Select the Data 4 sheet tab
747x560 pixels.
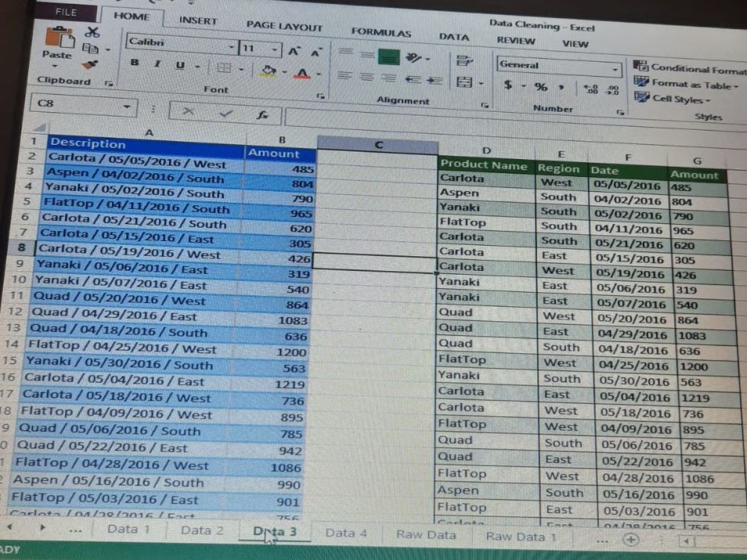(x=346, y=533)
